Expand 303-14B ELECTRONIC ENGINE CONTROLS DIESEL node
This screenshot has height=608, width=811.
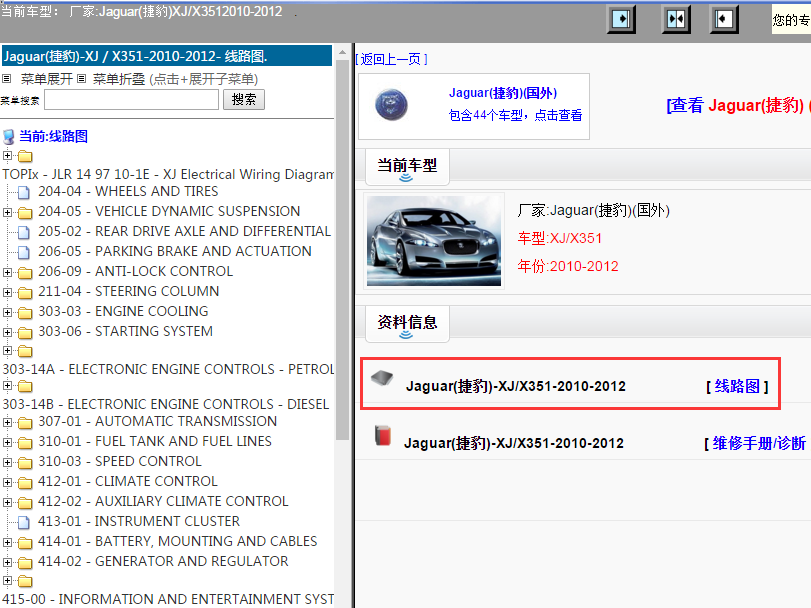(7, 385)
